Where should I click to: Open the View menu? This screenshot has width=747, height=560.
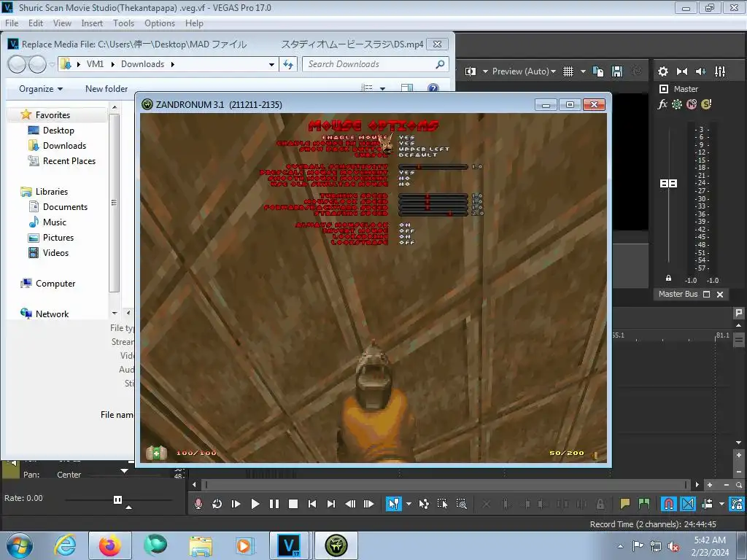coord(62,23)
